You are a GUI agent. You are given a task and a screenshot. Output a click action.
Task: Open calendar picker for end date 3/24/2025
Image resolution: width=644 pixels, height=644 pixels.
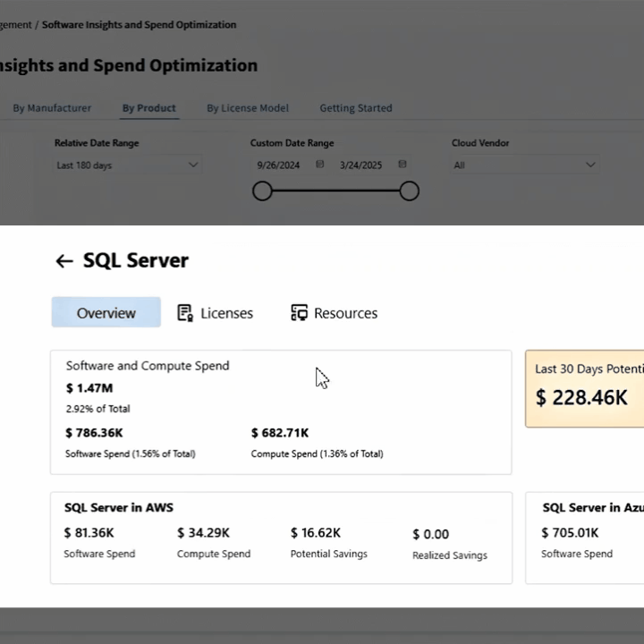coord(402,165)
